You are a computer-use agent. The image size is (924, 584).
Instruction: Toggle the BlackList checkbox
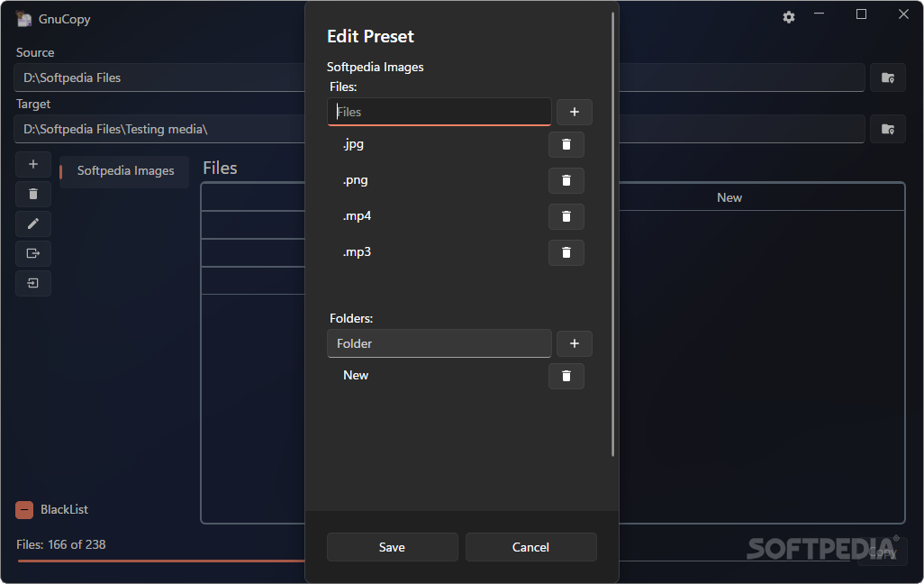point(24,510)
